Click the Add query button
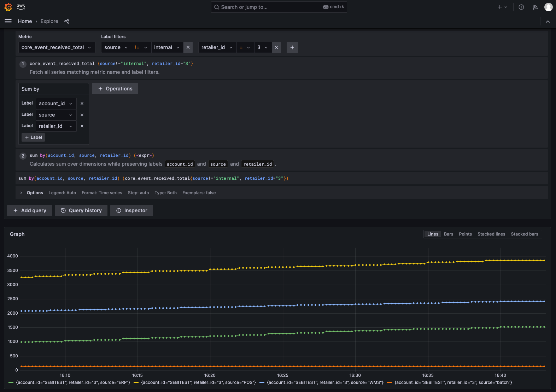The image size is (556, 392). pos(29,210)
